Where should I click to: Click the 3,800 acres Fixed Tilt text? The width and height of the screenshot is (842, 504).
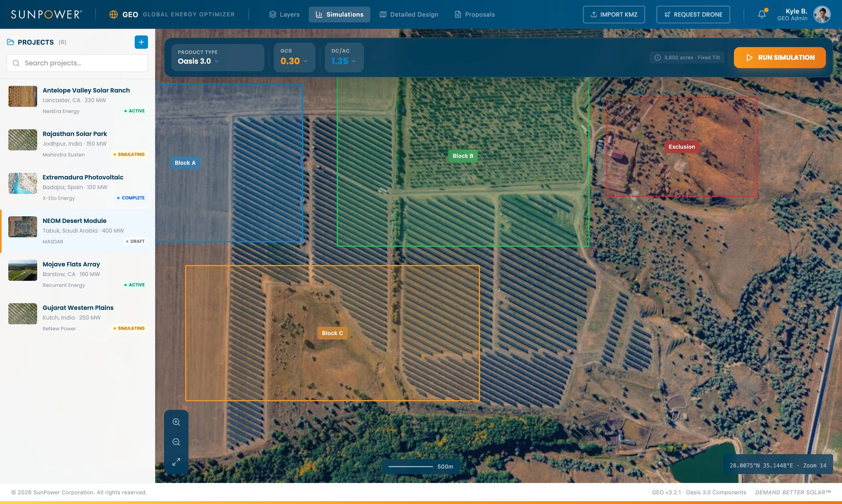pyautogui.click(x=692, y=58)
